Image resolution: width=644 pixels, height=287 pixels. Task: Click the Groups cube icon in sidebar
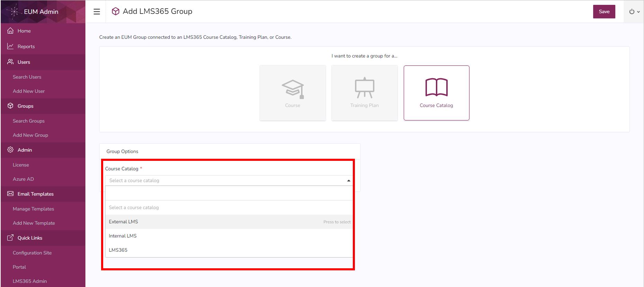click(x=10, y=106)
